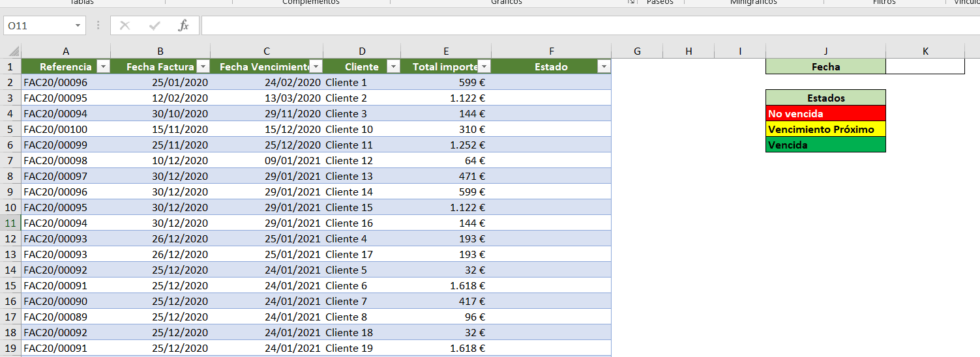Select column E header
The image size is (980, 357).
click(x=446, y=51)
